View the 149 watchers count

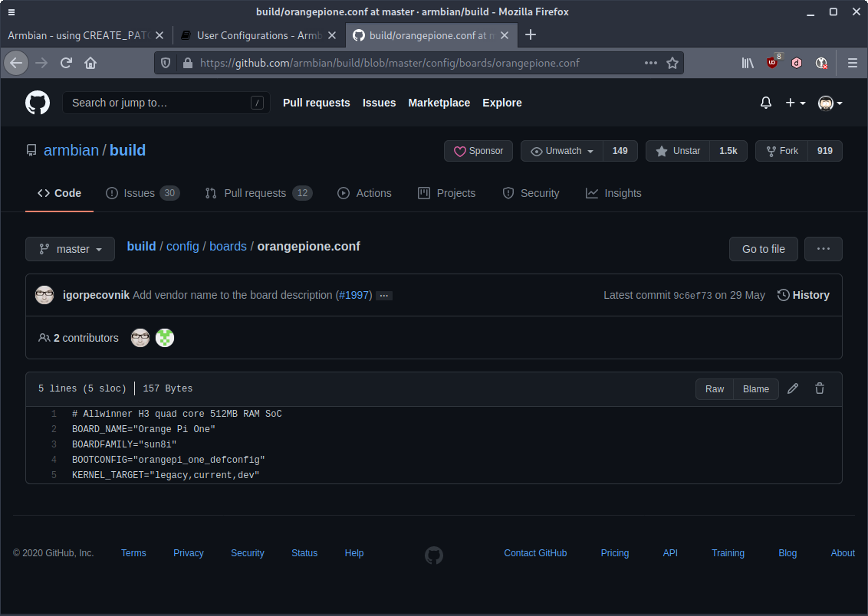click(620, 151)
